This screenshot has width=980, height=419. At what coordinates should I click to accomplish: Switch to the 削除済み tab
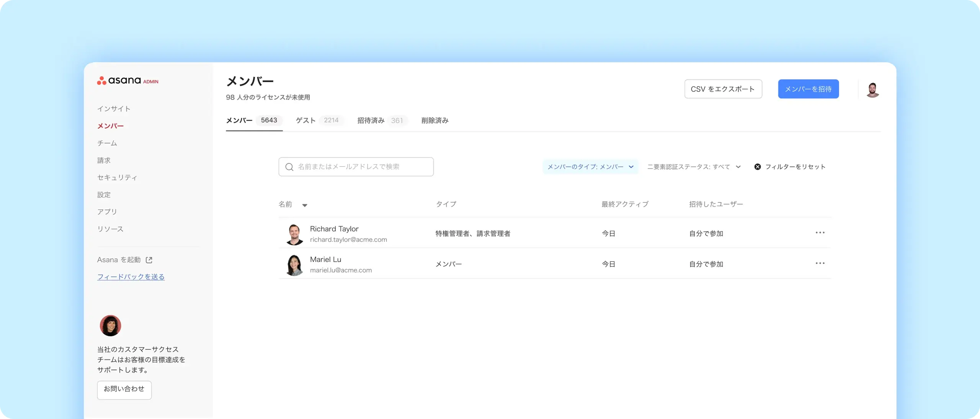(x=435, y=121)
